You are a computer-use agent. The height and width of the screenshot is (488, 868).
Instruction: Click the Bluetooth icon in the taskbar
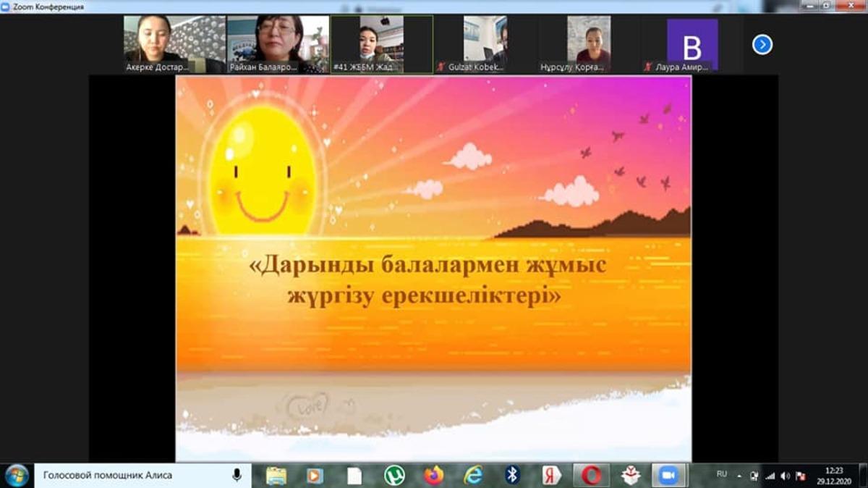[512, 476]
